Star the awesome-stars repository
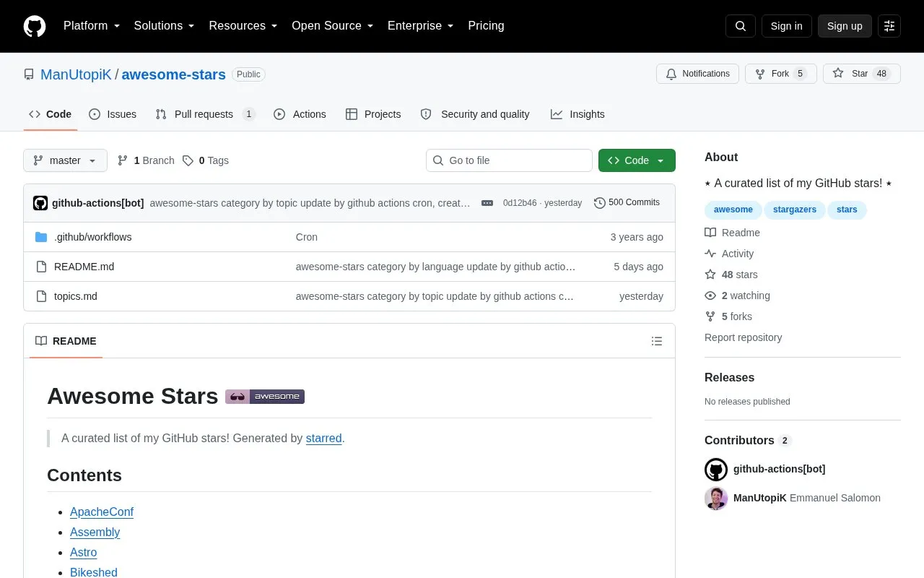Screen dimensions: 924x578 pyautogui.click(x=862, y=74)
